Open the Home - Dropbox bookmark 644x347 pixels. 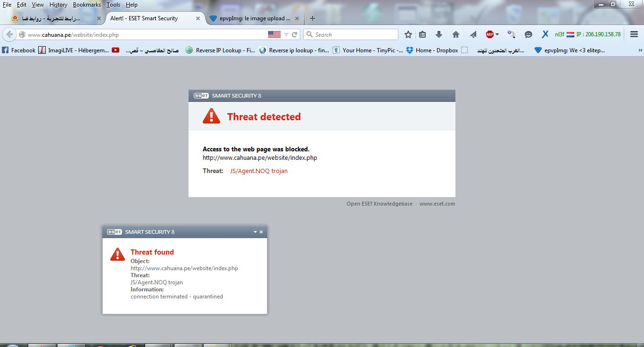(432, 50)
